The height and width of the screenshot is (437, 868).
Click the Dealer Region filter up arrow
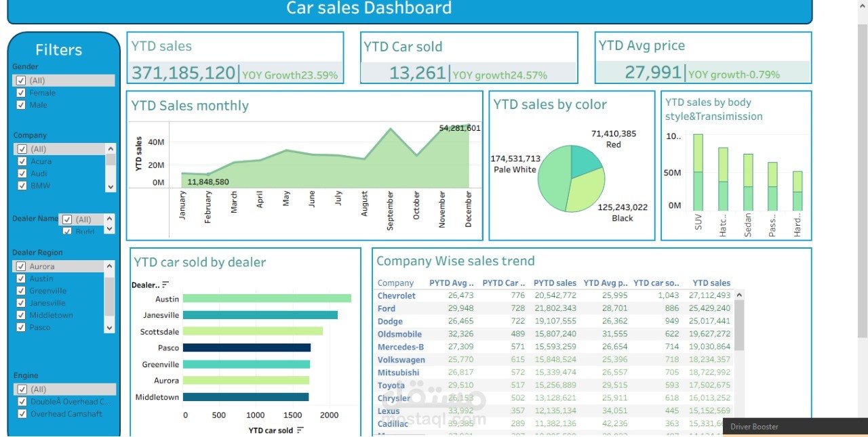tap(110, 266)
